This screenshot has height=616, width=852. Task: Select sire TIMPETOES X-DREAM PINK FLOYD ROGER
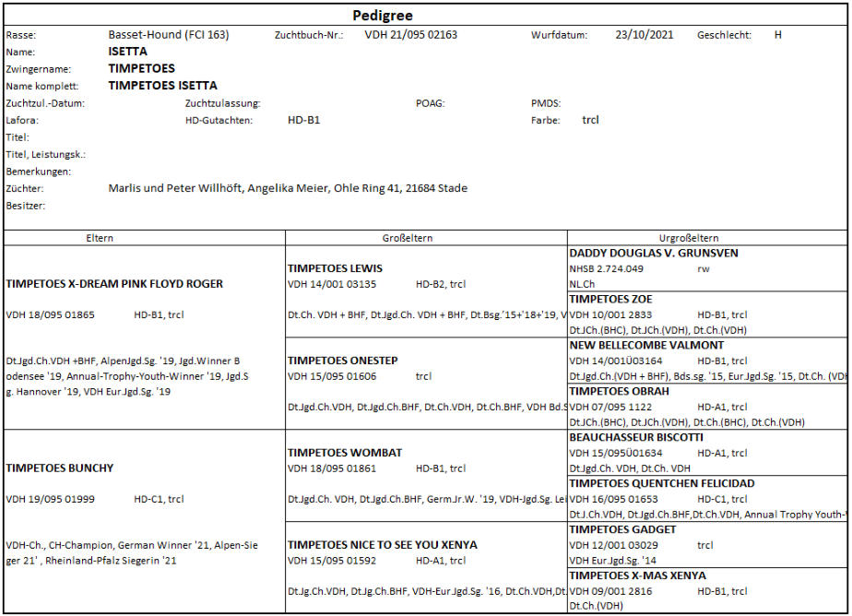pyautogui.click(x=114, y=284)
